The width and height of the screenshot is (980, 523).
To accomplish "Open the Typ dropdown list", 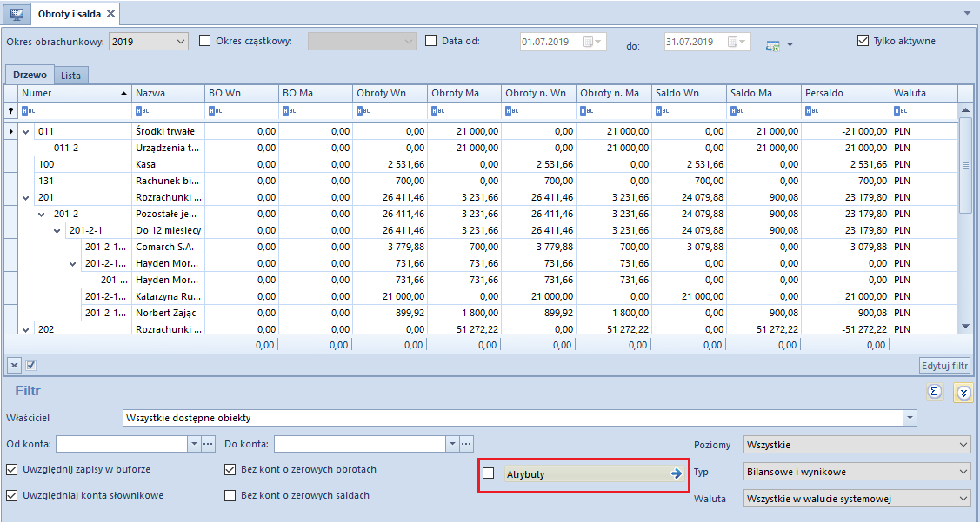I will pos(857,473).
